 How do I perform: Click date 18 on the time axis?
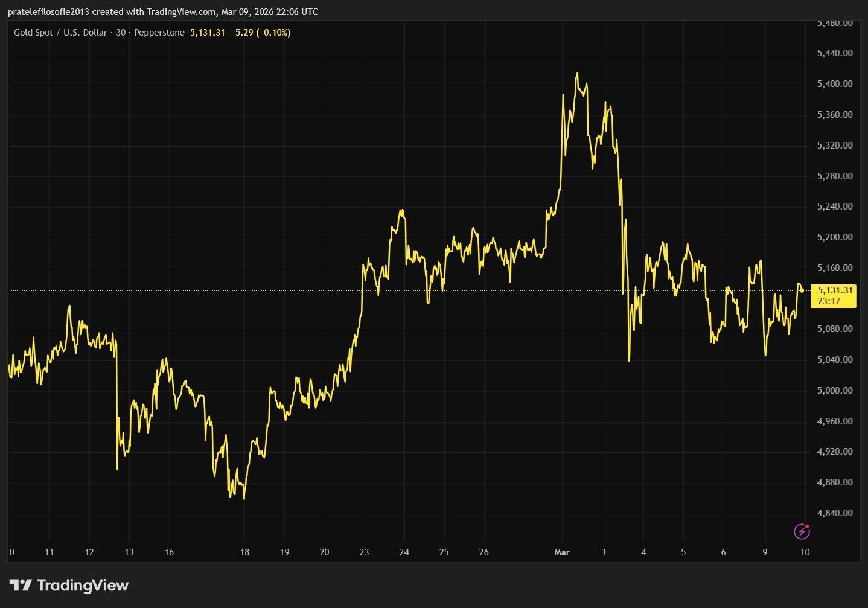click(244, 552)
